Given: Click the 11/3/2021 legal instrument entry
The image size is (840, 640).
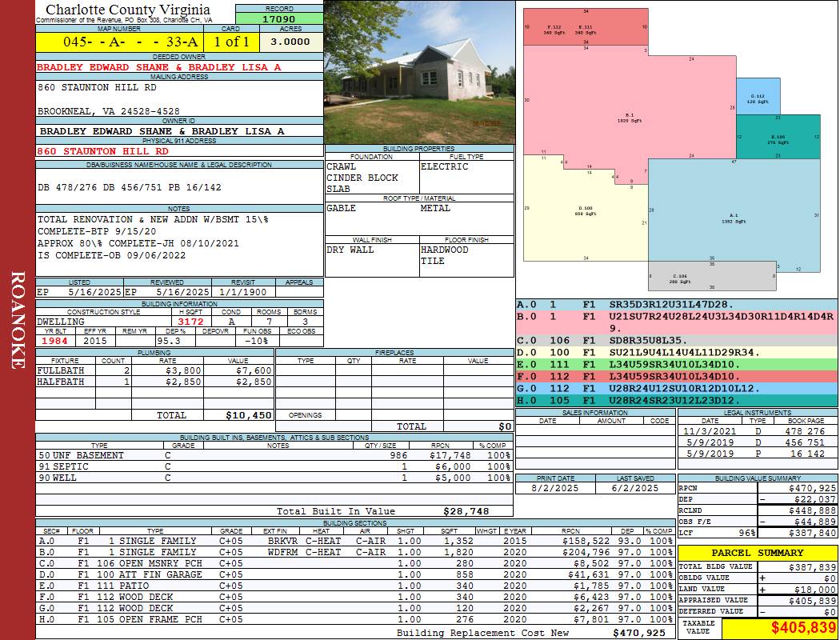Looking at the screenshot, I should 708,431.
